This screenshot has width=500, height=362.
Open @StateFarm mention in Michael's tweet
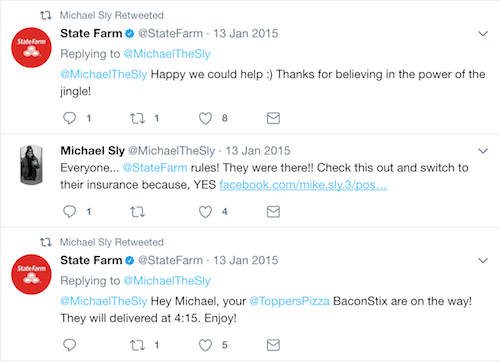click(x=155, y=168)
